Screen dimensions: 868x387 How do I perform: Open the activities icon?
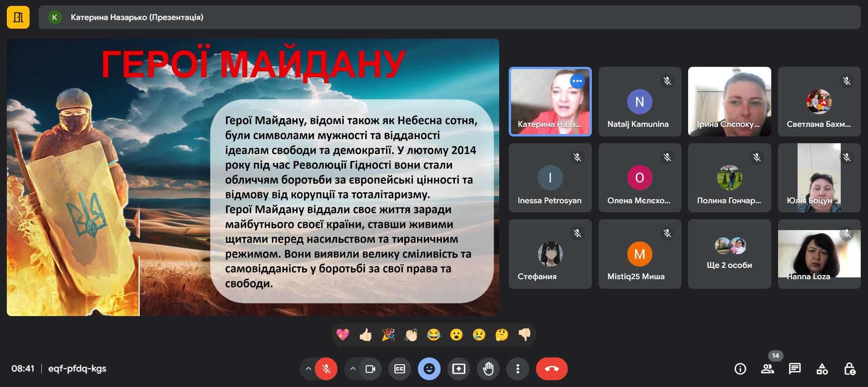[x=822, y=369]
